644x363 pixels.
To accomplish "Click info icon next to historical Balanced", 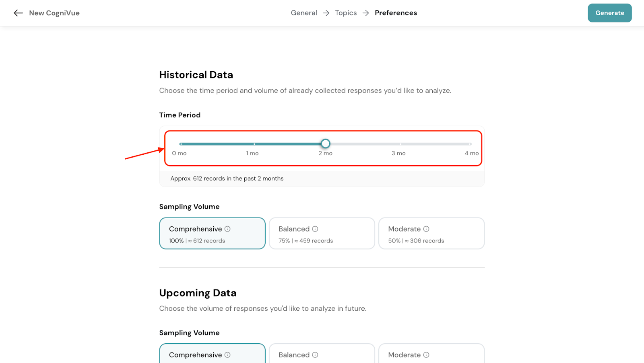I will click(x=315, y=229).
